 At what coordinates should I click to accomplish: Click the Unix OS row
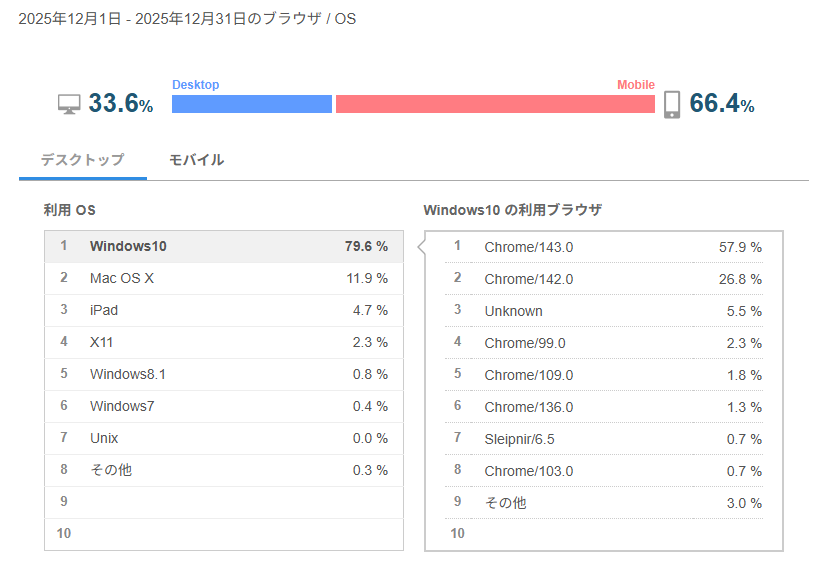[x=223, y=438]
